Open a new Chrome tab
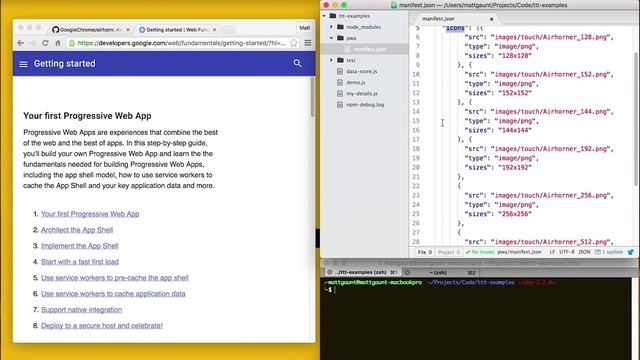640x360 pixels. (229, 30)
